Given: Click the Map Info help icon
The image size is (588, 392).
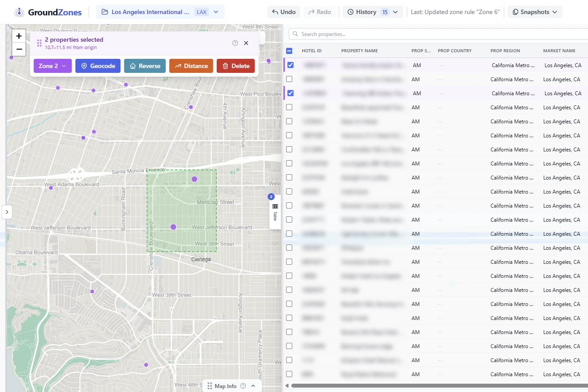Looking at the screenshot, I should 243,386.
